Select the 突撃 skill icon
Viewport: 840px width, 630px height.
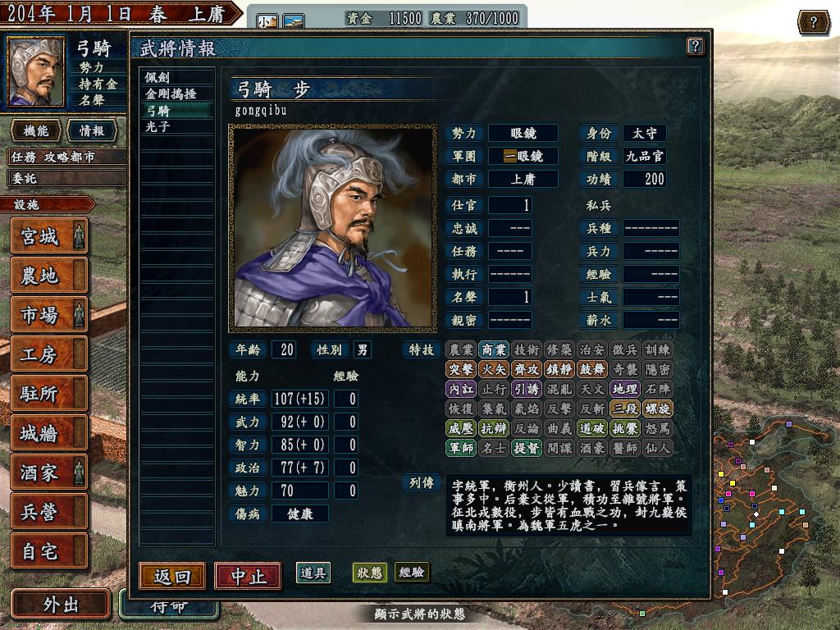coord(461,369)
